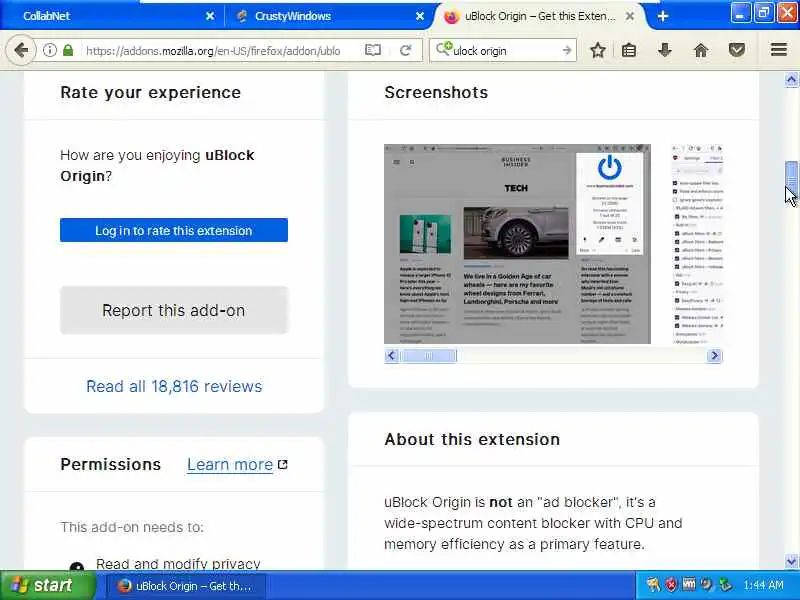Click 'Log in to rate this extension'
The height and width of the screenshot is (600, 800).
tap(174, 230)
